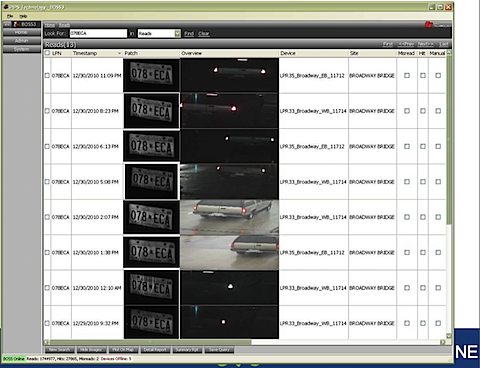
Task: Check Manual for the 6:13 PM read
Action: click(x=438, y=146)
